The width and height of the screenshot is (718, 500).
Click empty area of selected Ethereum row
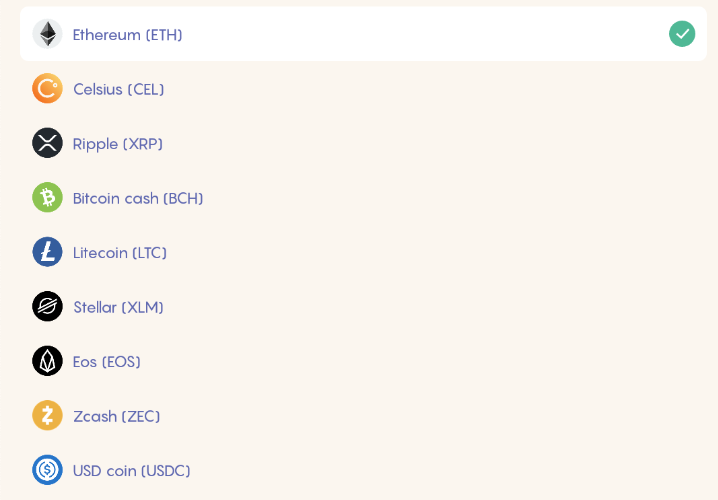coord(412,34)
